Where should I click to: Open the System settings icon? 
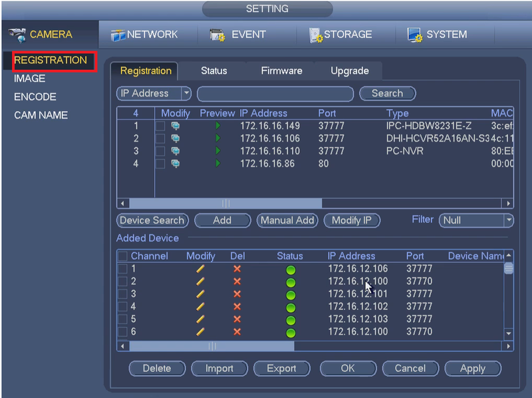point(414,35)
